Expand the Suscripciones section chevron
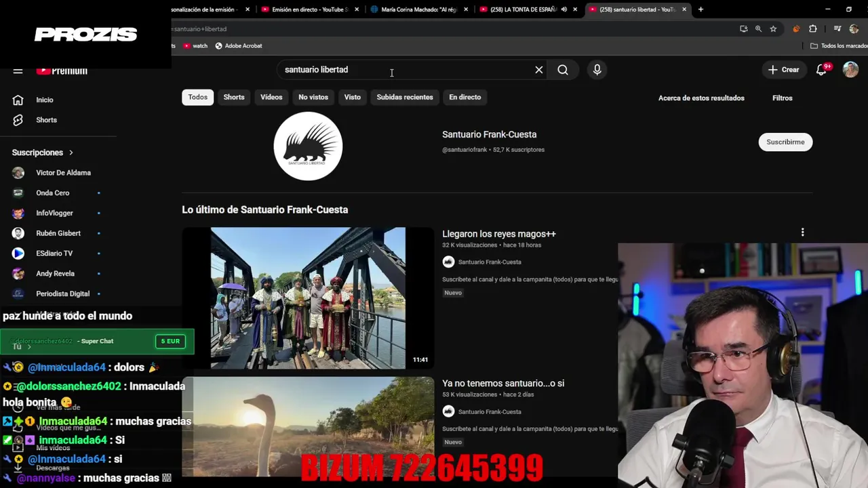Image resolution: width=868 pixels, height=488 pixels. tap(71, 153)
